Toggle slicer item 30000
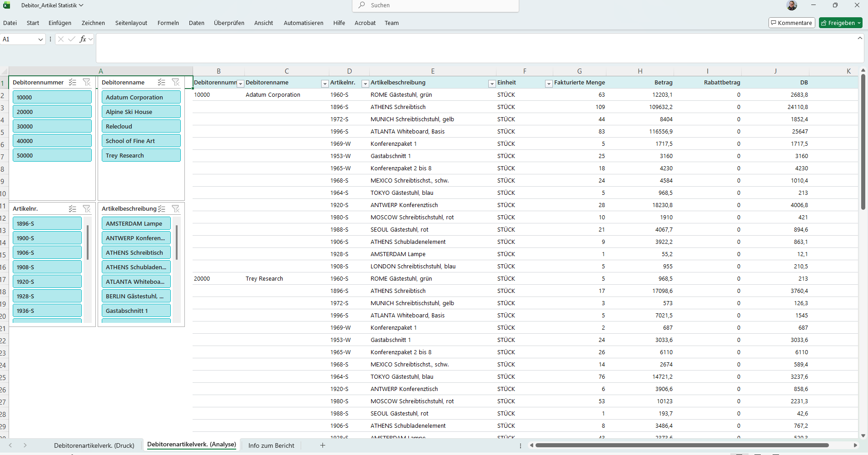 (52, 126)
